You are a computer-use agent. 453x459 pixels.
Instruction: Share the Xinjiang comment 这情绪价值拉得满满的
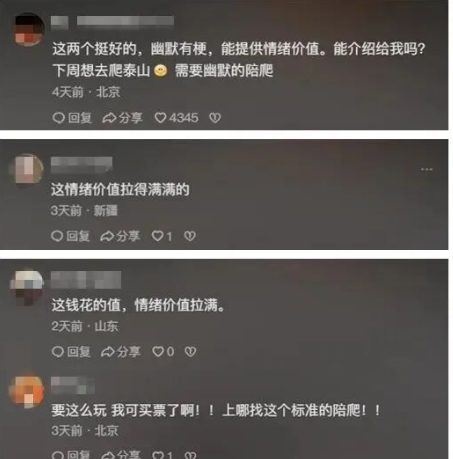120,236
